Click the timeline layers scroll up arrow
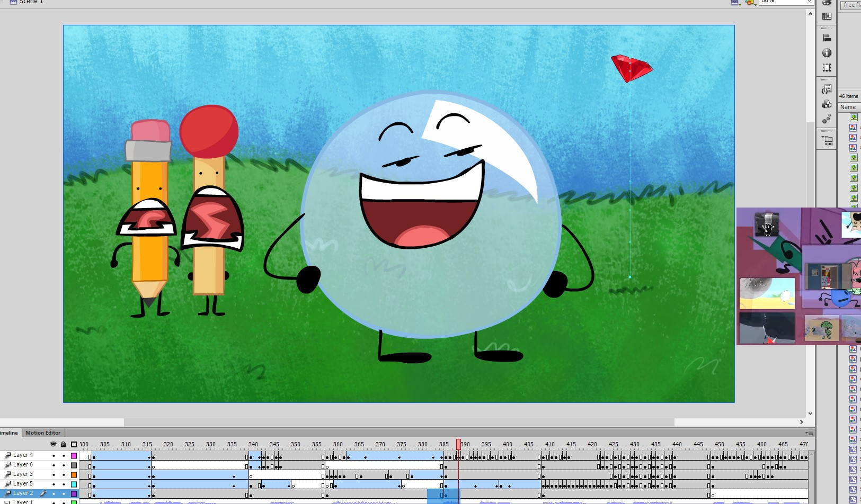This screenshot has height=504, width=861. (x=812, y=455)
